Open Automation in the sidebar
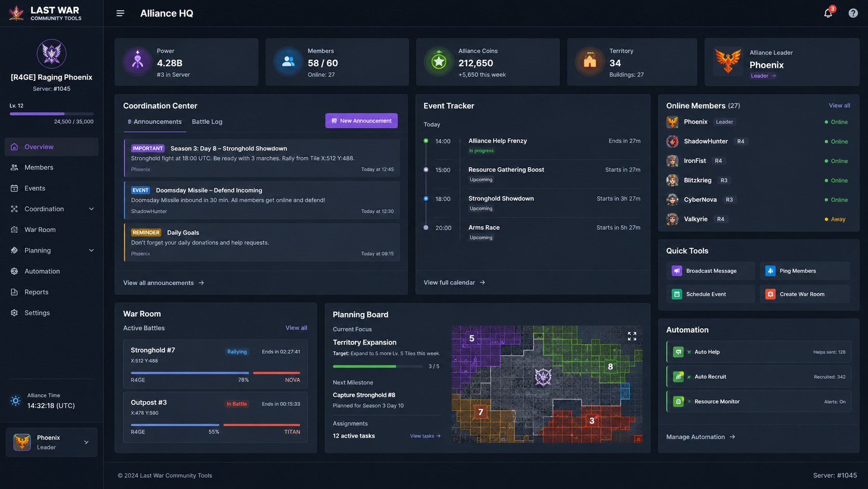The image size is (868, 489). point(51,271)
